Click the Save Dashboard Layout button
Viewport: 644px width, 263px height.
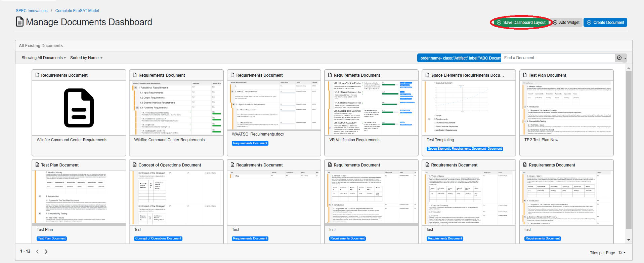click(x=521, y=23)
